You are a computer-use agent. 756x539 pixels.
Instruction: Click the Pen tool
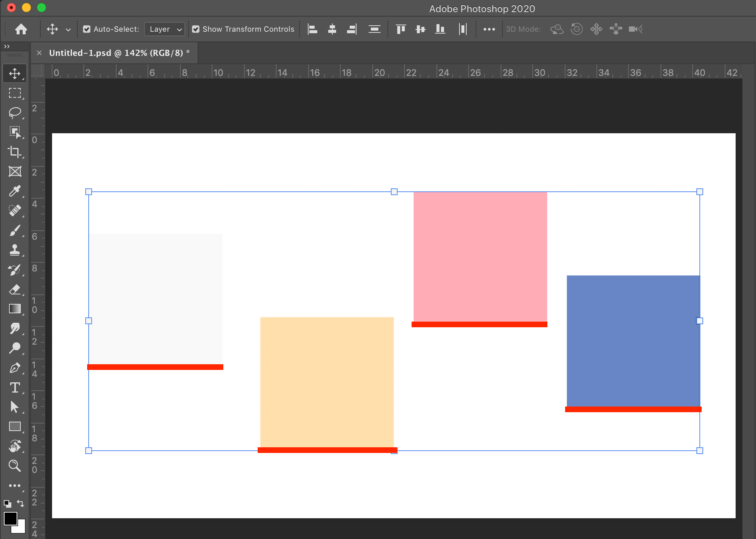tap(15, 368)
